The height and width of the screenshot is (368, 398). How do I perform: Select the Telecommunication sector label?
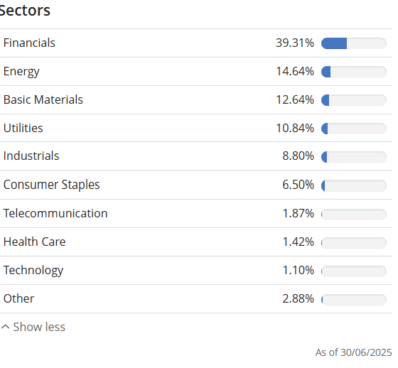click(55, 213)
